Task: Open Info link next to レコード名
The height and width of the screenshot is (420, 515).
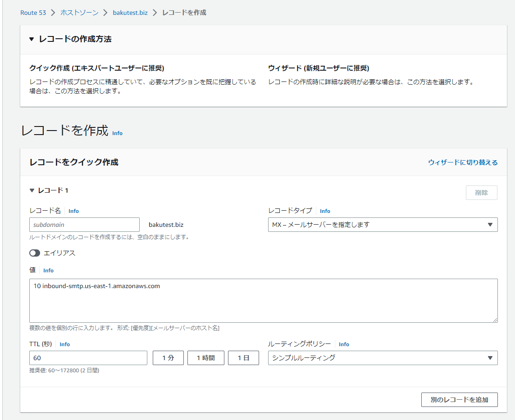Action: [73, 211]
